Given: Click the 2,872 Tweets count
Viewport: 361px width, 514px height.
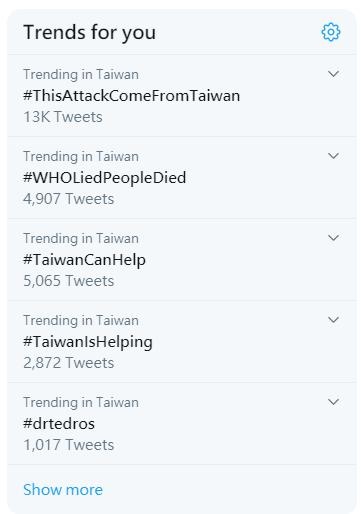Looking at the screenshot, I should [x=68, y=363].
